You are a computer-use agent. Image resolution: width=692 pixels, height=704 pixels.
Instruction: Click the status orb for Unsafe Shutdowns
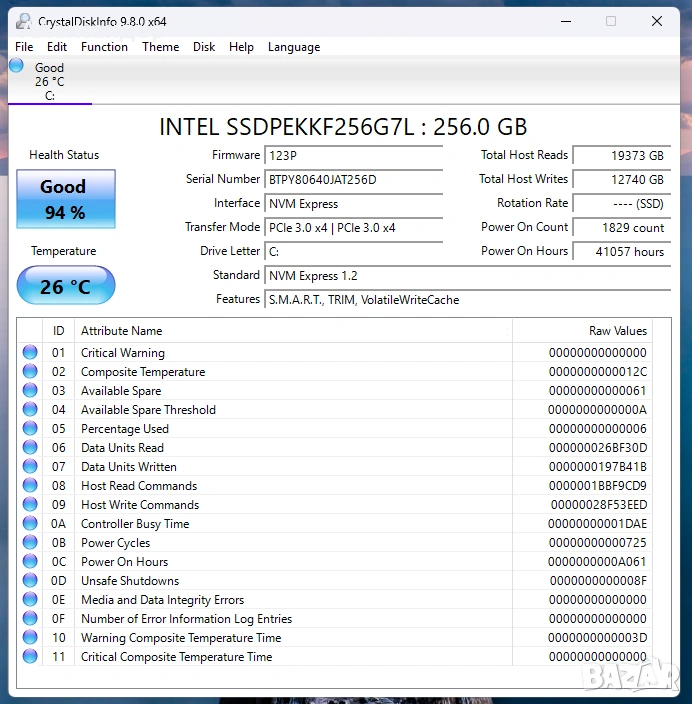30,581
